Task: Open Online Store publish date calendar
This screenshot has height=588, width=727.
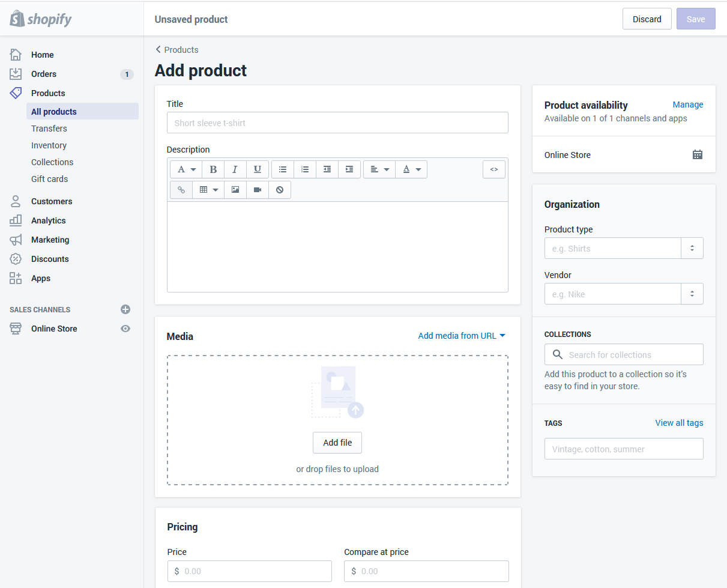Action: [x=697, y=155]
